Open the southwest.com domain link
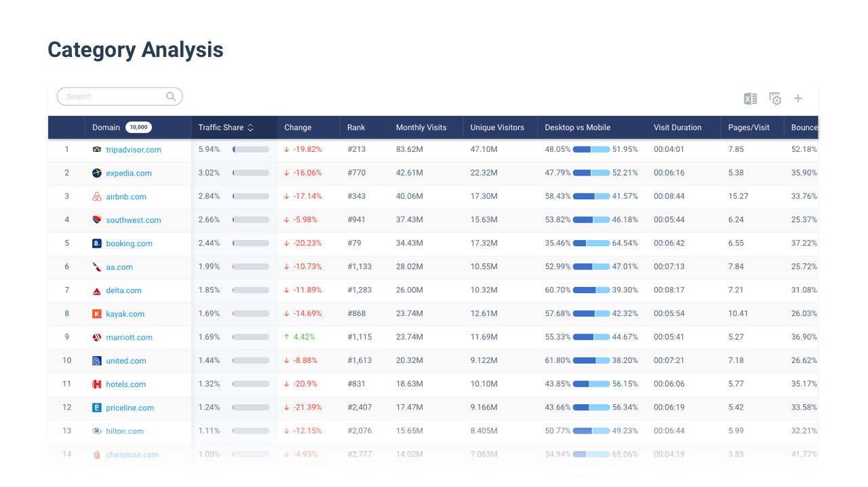The height and width of the screenshot is (487, 868). 134,220
